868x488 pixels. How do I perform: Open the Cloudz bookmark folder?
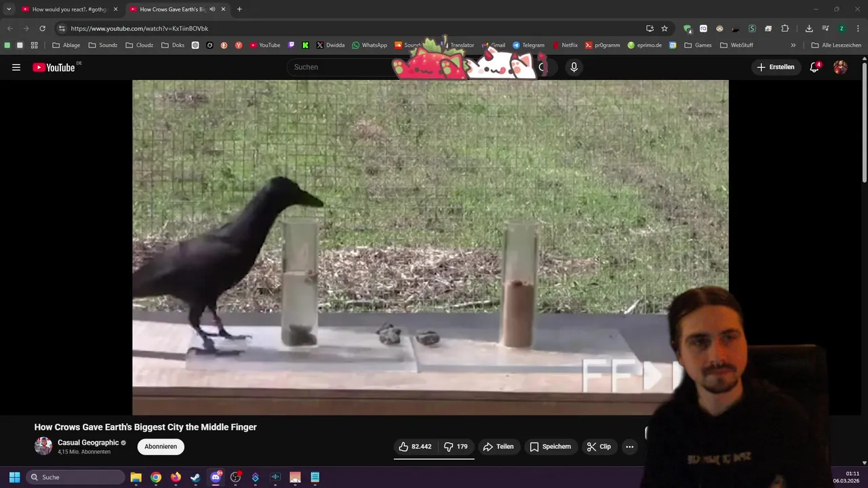(x=140, y=45)
